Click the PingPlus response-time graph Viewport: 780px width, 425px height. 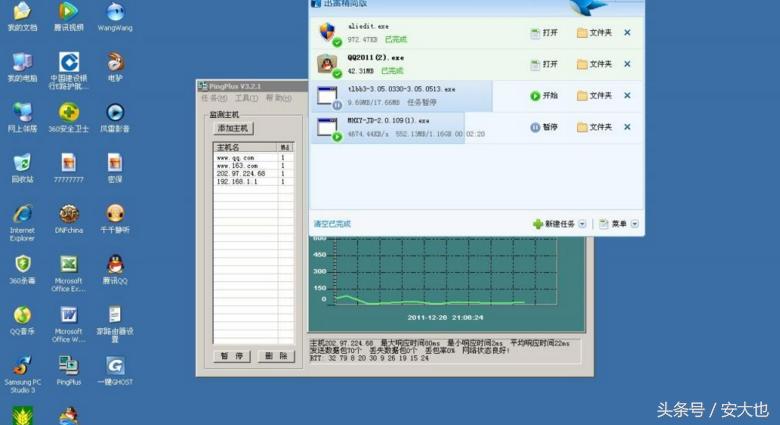pyautogui.click(x=446, y=284)
